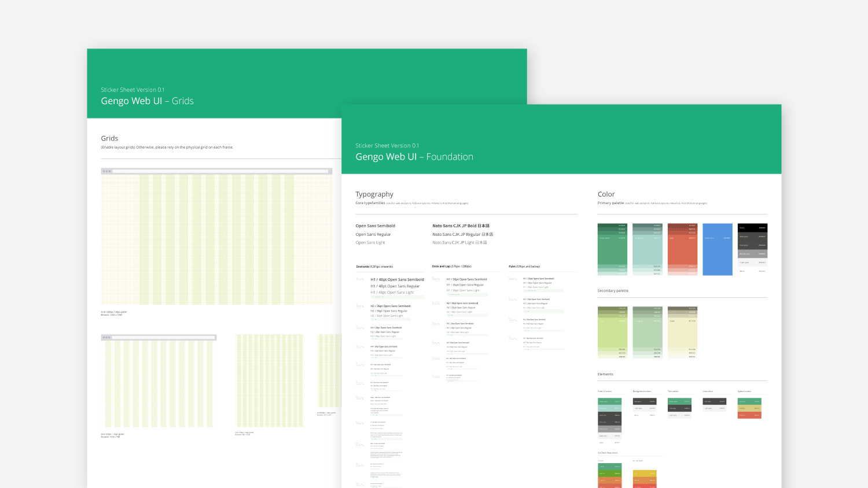868x488 pixels.
Task: Click the 'GoCheck Awareness' label
Action: click(x=608, y=453)
